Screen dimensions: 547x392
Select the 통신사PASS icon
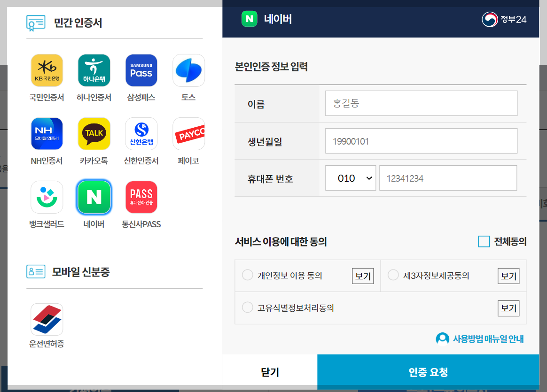tap(141, 197)
